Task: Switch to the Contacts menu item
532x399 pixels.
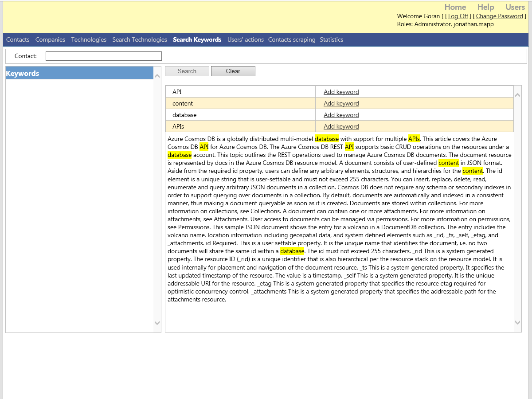Action: pyautogui.click(x=18, y=39)
